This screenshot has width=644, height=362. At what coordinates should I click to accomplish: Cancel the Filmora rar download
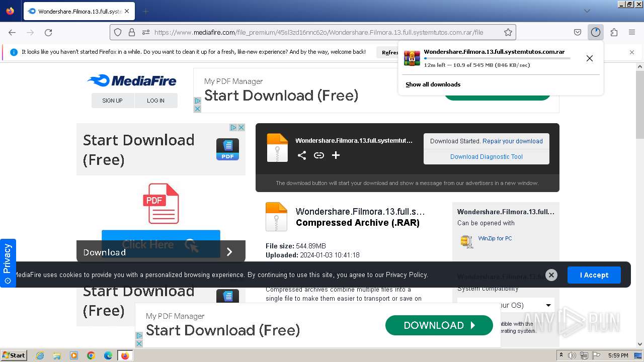click(590, 58)
